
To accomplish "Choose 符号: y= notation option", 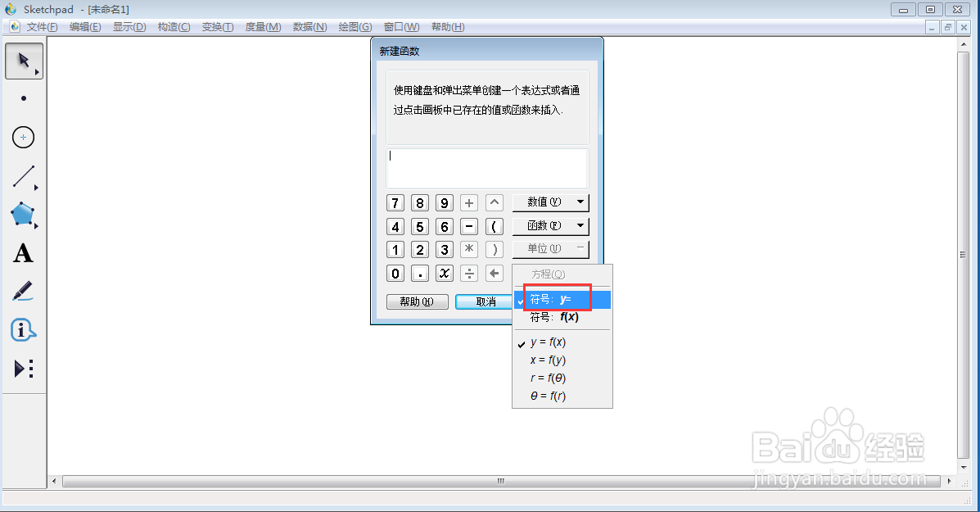I will [x=562, y=300].
